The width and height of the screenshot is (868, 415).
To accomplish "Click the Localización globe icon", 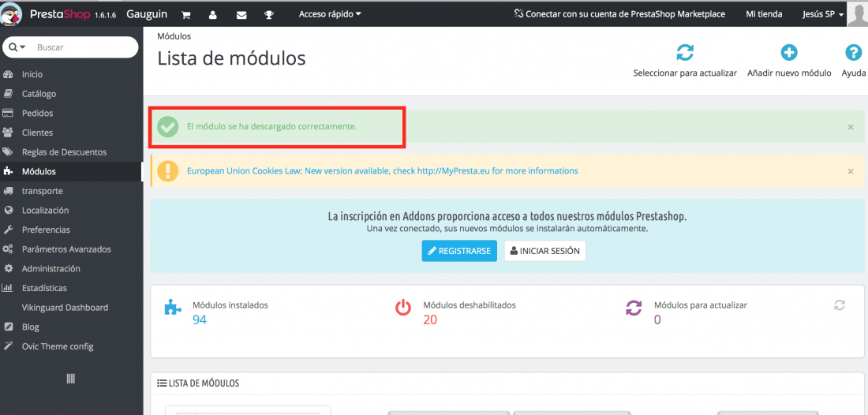I will (8, 211).
